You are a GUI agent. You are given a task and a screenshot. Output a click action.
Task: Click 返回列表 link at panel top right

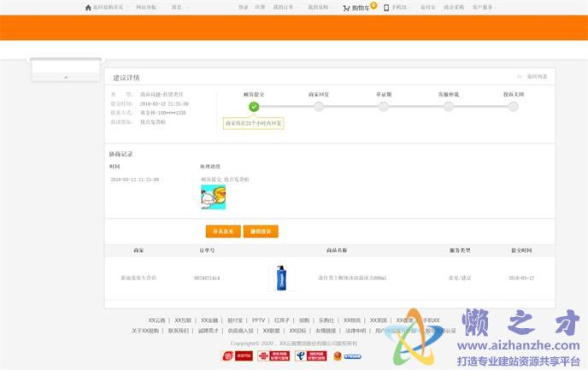536,77
